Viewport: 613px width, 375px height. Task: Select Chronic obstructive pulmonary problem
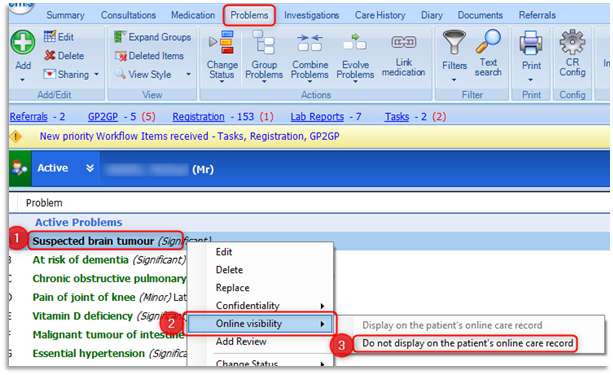pos(109,278)
